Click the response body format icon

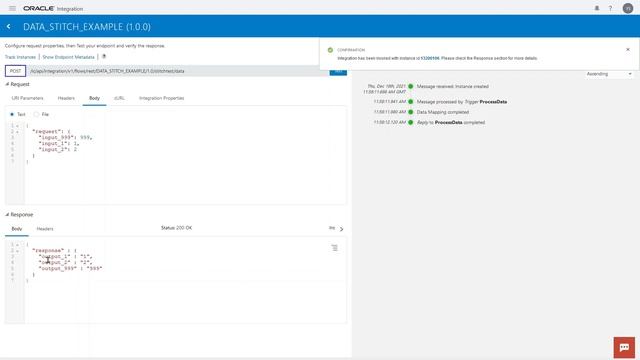click(x=334, y=248)
